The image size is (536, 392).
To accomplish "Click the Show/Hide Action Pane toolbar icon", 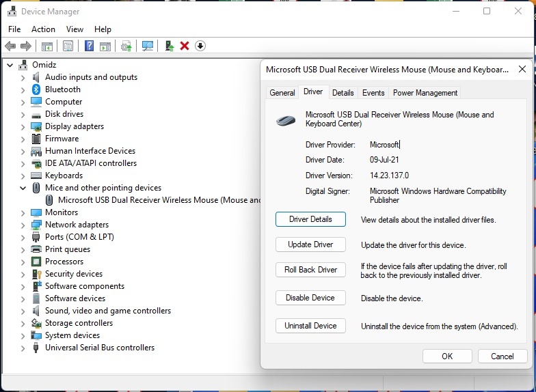I will [x=105, y=46].
